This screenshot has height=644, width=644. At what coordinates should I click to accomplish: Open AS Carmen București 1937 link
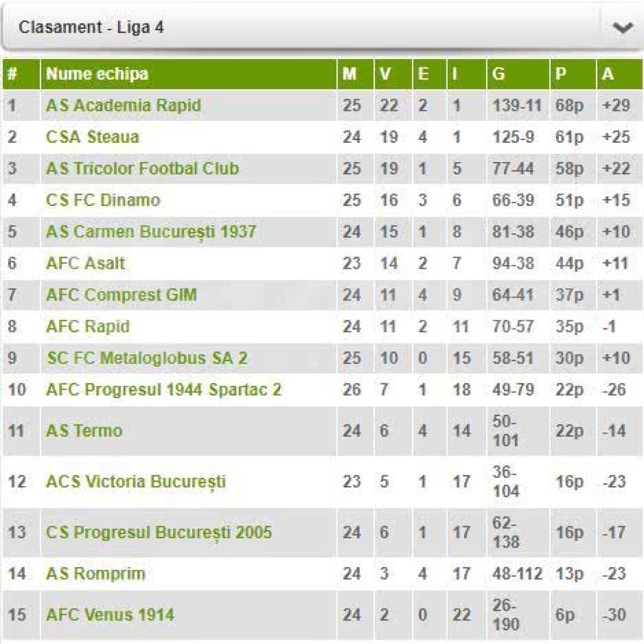coord(151,232)
